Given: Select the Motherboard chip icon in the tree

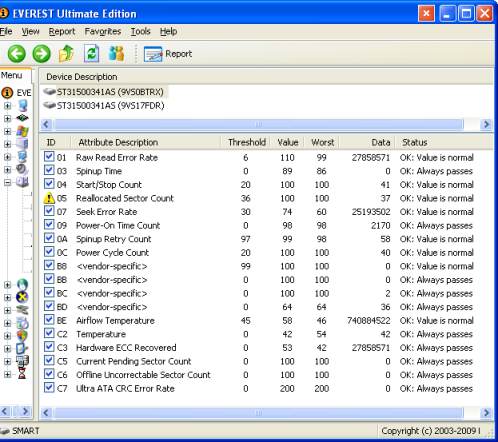Looking at the screenshot, I should point(22,118).
